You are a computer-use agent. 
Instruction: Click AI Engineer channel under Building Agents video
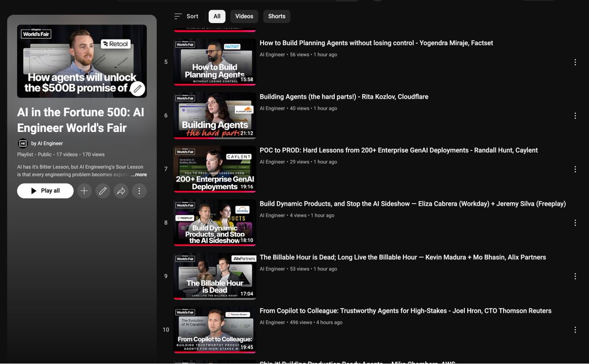click(x=272, y=108)
